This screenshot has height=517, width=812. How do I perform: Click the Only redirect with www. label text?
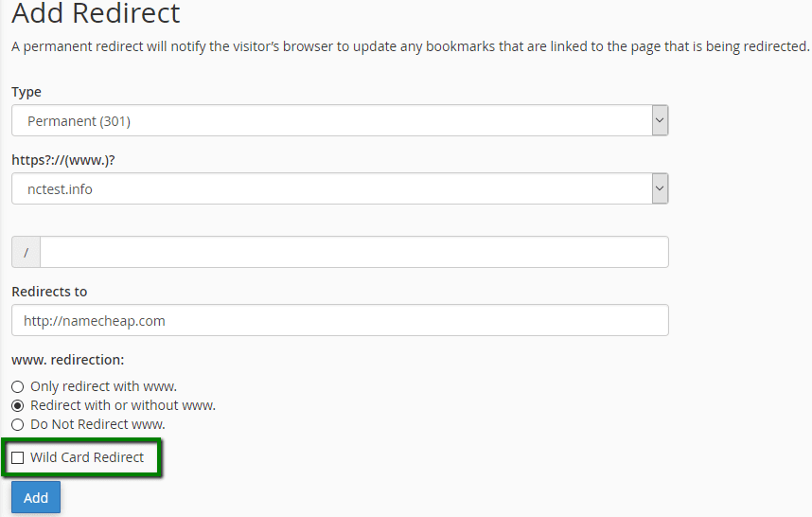103,386
